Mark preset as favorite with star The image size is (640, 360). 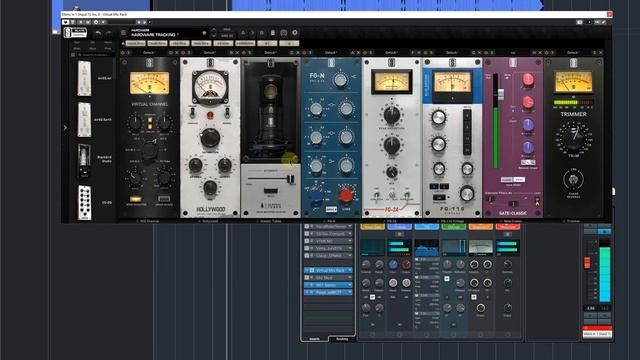[204, 33]
